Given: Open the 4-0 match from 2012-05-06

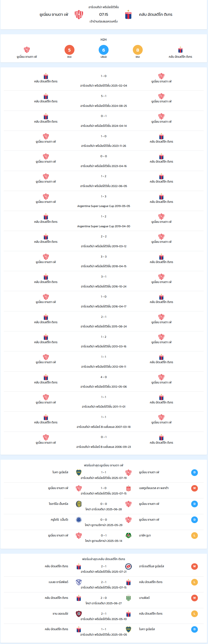Looking at the screenshot, I should pyautogui.click(x=103, y=381).
